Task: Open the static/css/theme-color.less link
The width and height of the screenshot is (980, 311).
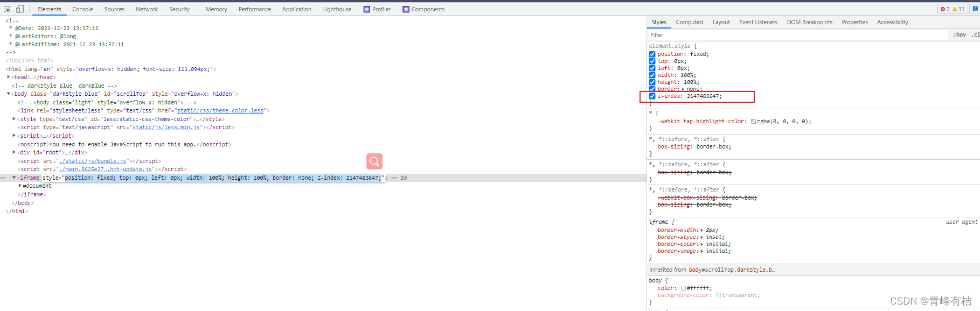Action: point(220,110)
